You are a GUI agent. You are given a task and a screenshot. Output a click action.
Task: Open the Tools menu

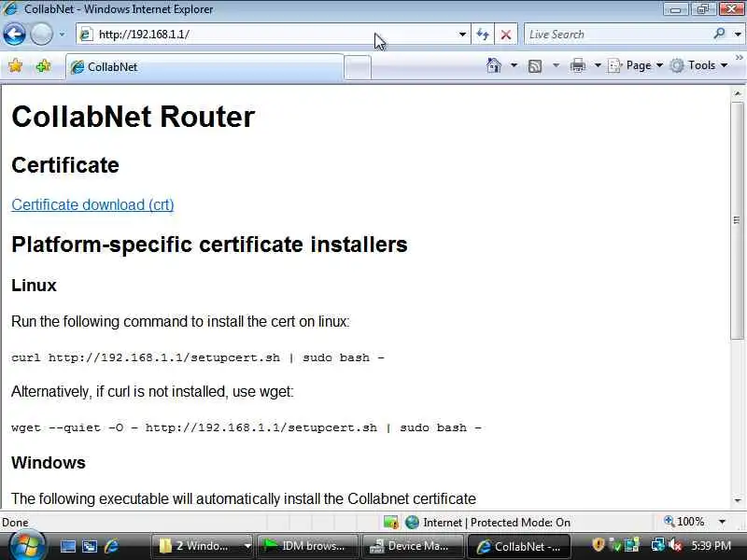699,65
